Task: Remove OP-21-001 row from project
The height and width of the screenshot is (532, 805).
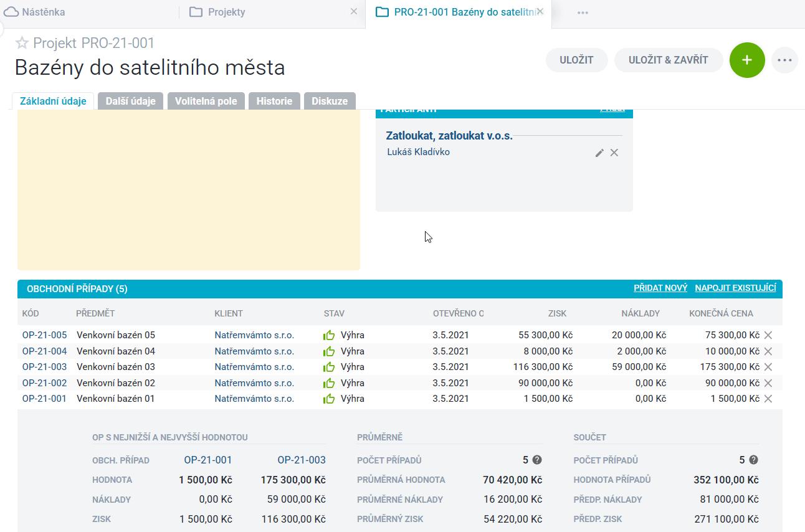Action: 768,399
